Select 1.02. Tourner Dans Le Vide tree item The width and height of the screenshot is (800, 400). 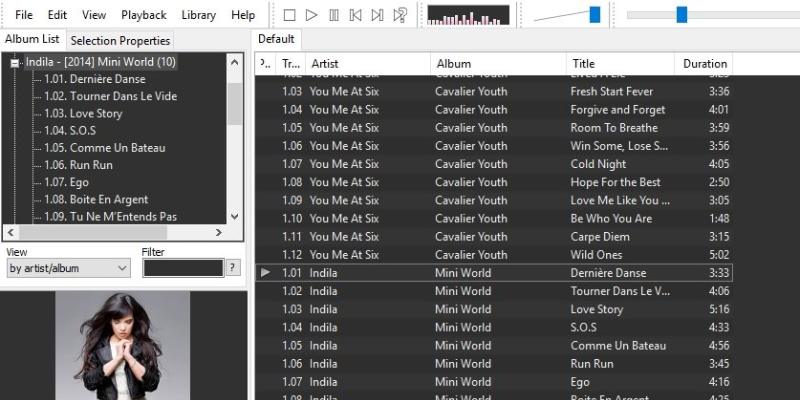pos(111,96)
